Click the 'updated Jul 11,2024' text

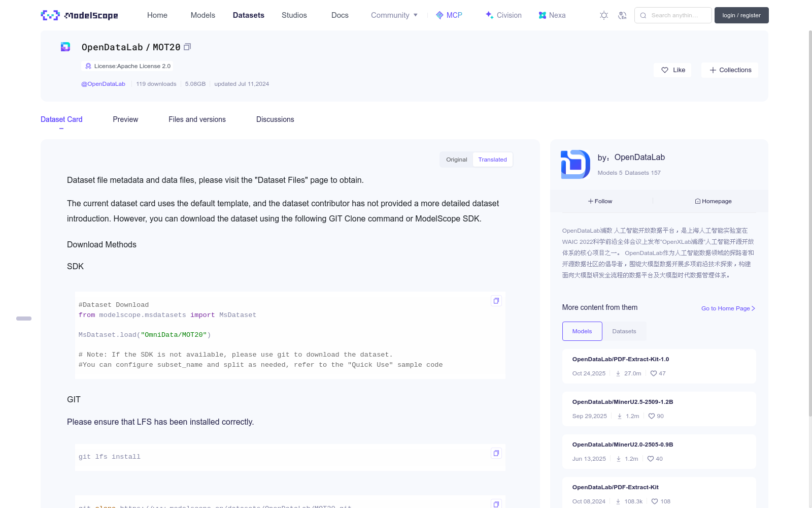point(242,84)
